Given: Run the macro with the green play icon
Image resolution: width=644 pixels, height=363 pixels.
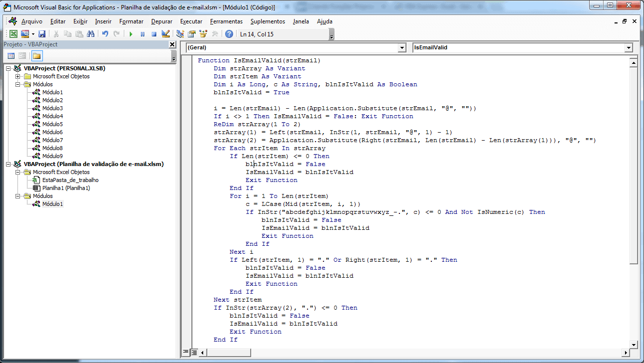Looking at the screenshot, I should point(131,34).
